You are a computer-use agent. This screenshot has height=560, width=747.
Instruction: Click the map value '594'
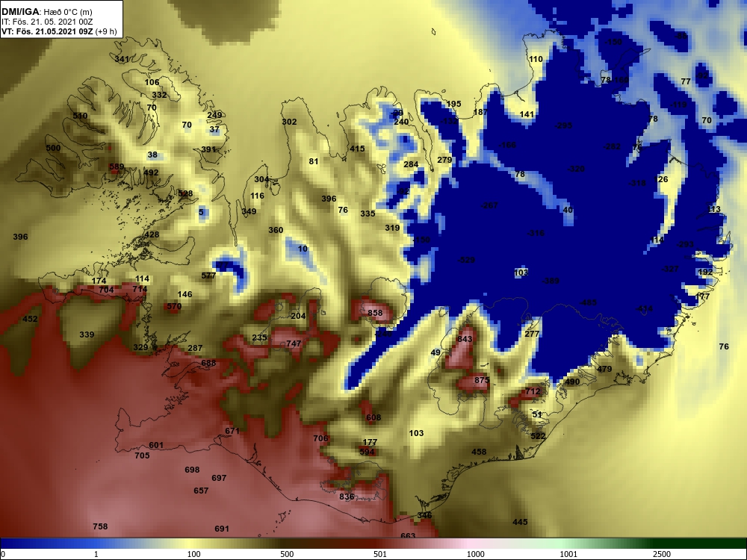point(367,452)
